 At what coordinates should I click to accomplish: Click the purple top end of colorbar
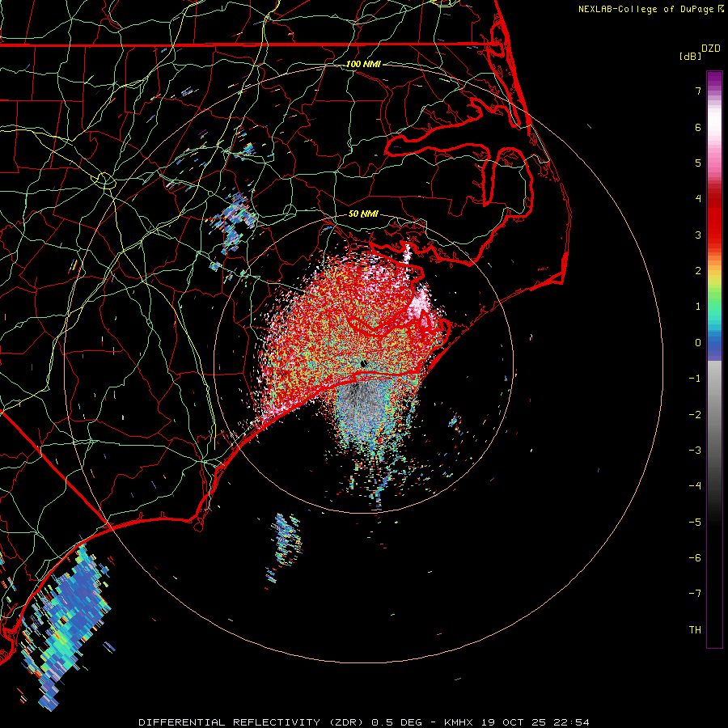click(x=714, y=79)
